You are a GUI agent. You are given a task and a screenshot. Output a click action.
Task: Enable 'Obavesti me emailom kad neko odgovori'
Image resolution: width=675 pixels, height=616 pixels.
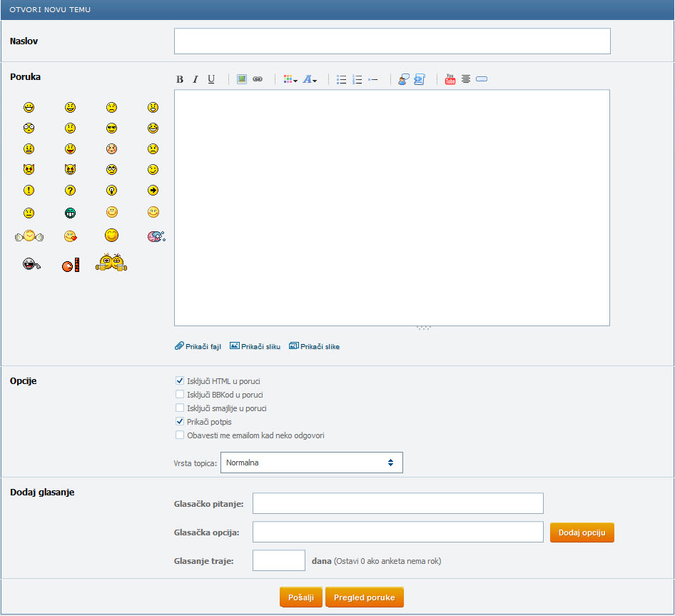pos(180,435)
